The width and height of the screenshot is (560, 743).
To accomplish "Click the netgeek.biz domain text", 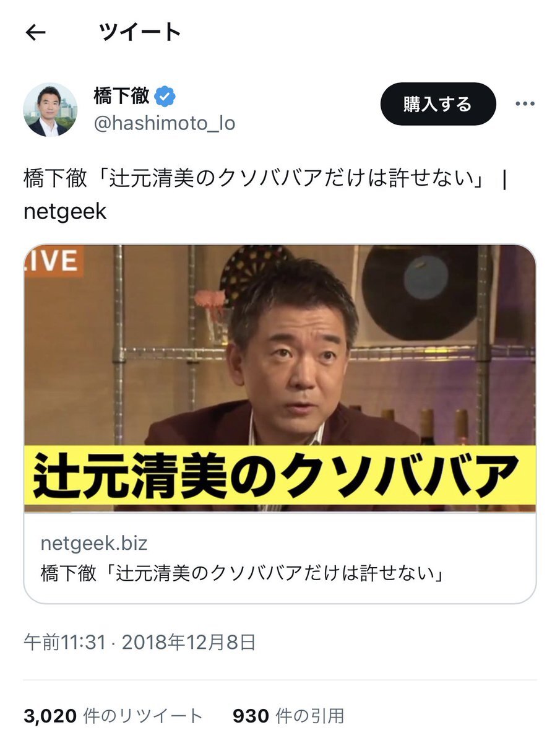I will (94, 544).
